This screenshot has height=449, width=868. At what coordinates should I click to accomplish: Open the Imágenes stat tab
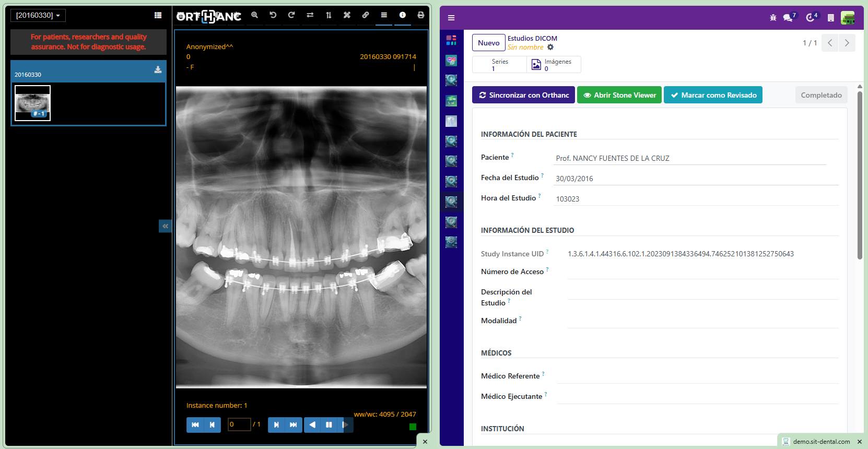(x=554, y=65)
